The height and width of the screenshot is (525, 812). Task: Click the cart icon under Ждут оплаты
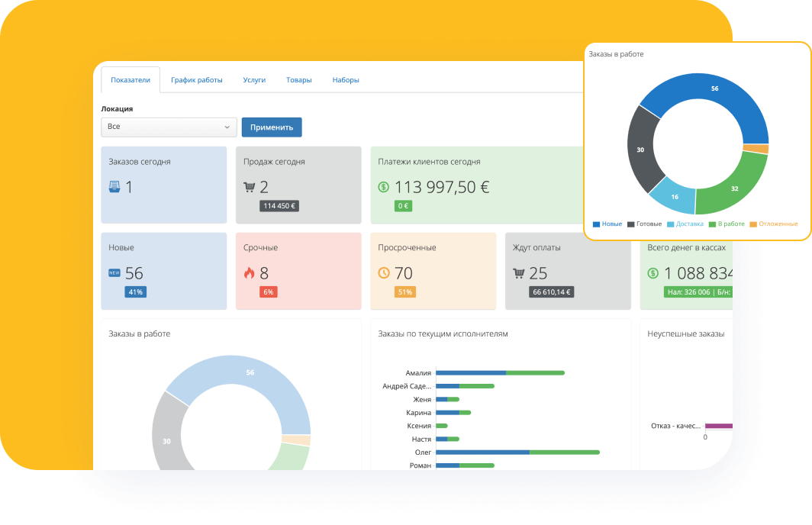click(x=518, y=273)
